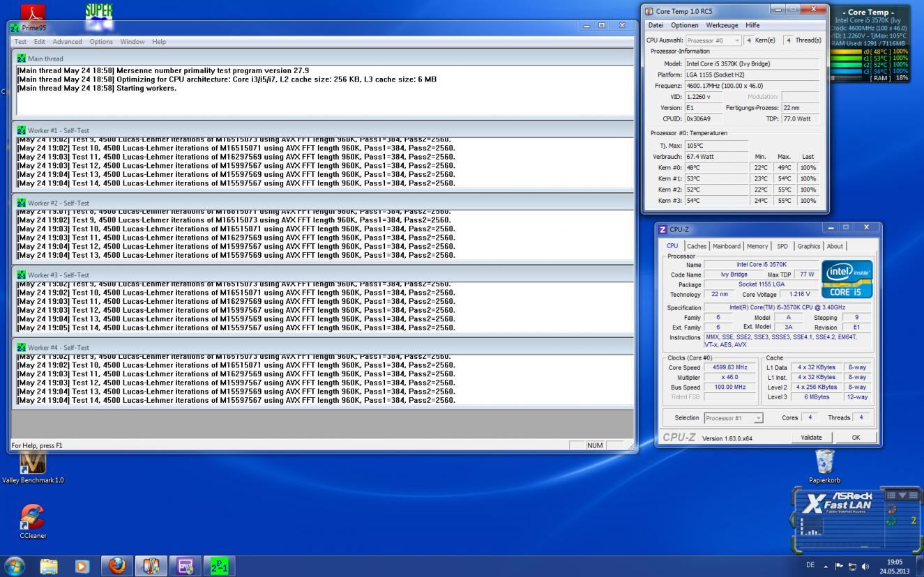
Task: Open the Core Temp Hilfe menu
Action: [752, 25]
